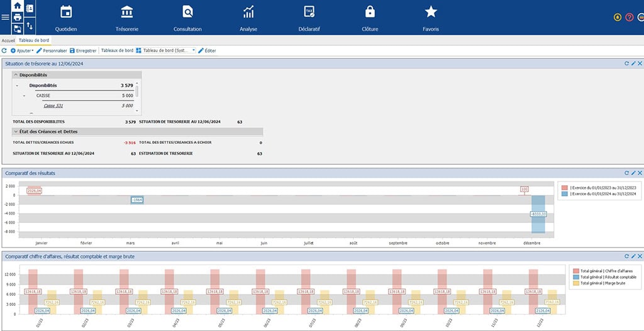Click the Disponibilités list scroll-up arrow
Image resolution: width=644 pixels, height=331 pixels.
coord(136,84)
